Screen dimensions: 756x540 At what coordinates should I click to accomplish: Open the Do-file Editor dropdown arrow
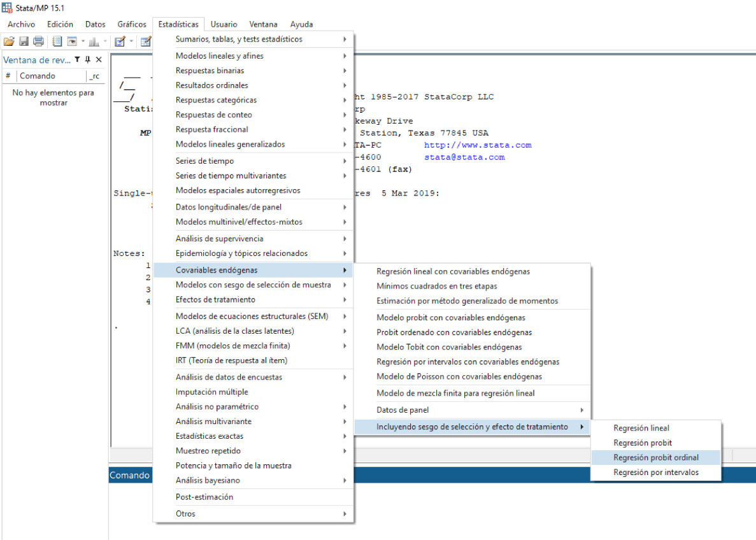[x=131, y=41]
